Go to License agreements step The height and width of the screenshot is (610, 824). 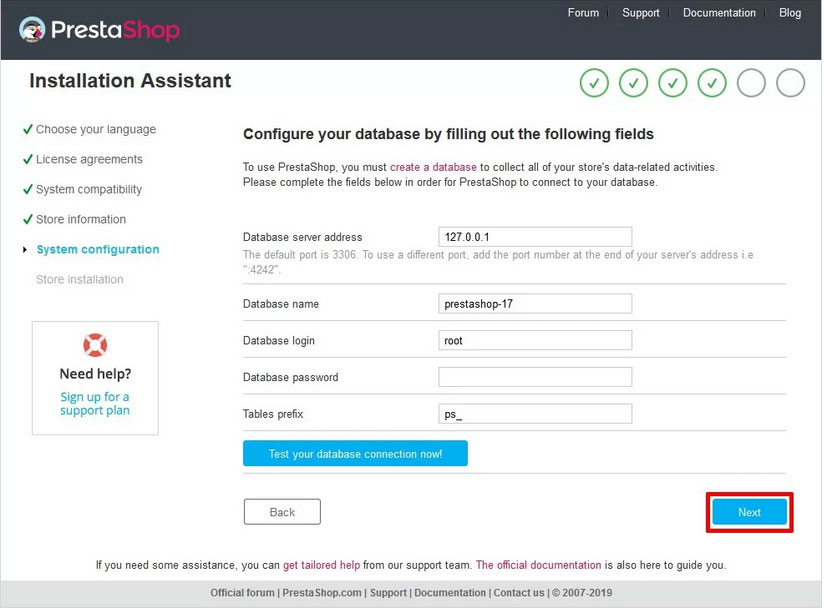(89, 159)
